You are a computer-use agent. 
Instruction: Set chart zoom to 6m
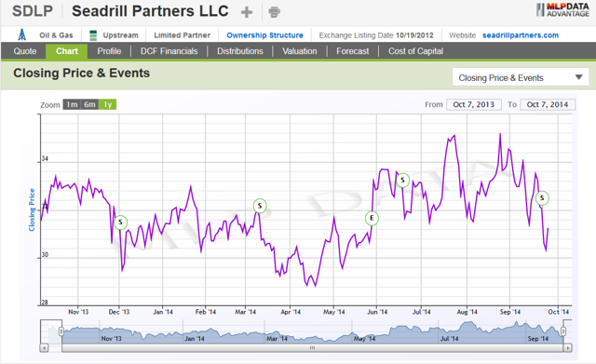click(89, 104)
